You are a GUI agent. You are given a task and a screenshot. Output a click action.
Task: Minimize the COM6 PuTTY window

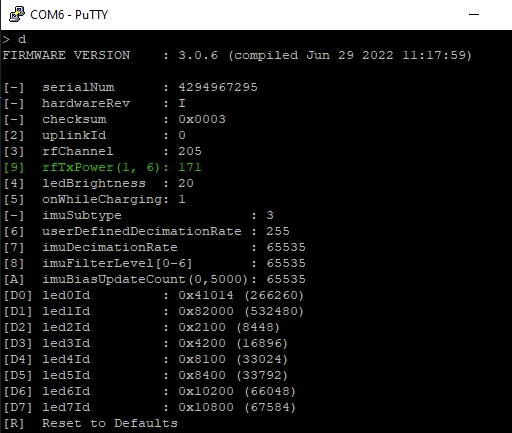tap(474, 15)
